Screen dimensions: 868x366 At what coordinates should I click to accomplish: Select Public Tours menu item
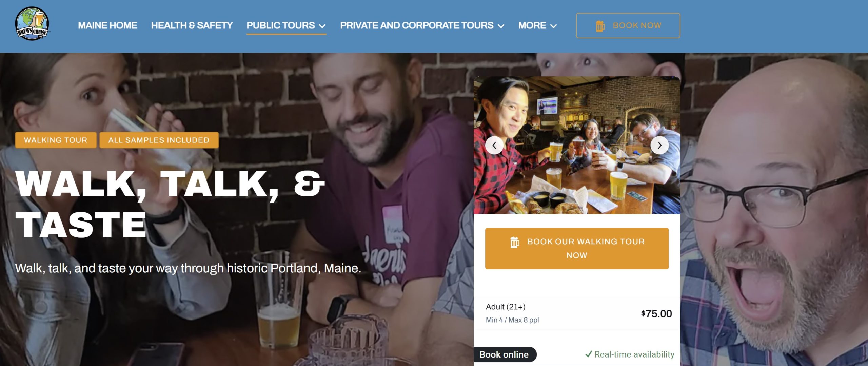[281, 25]
